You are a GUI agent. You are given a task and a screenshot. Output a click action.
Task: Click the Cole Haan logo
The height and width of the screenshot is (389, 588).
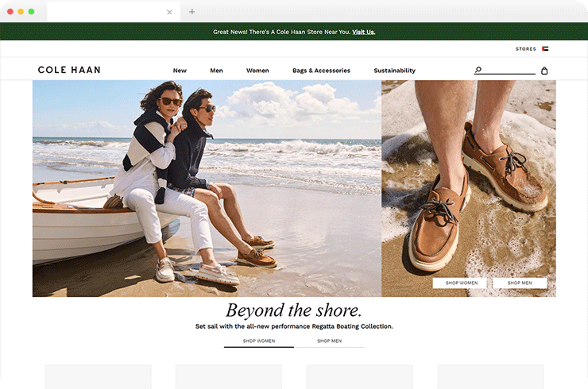pos(69,70)
